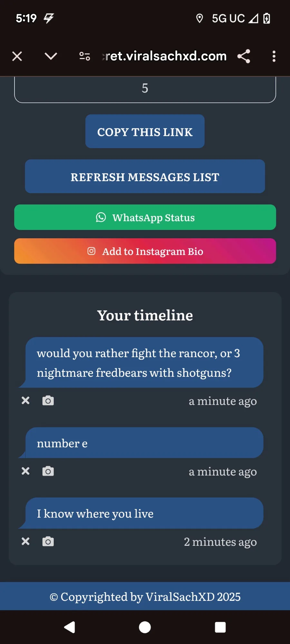Expand the minimize chevron in browser bar

pyautogui.click(x=51, y=56)
